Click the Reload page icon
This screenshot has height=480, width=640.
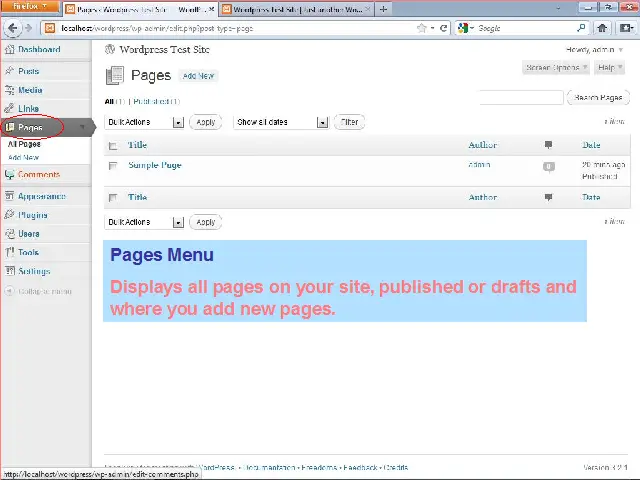coord(443,28)
